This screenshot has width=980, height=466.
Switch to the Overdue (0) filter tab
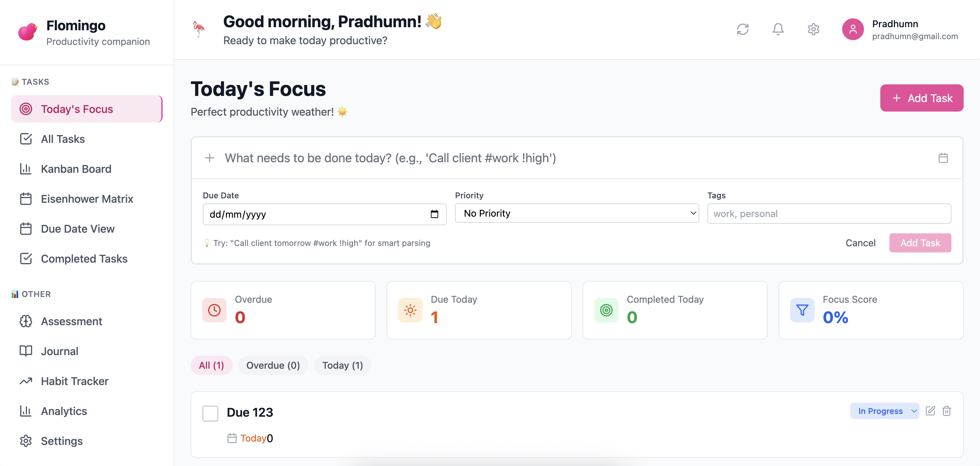pos(273,365)
